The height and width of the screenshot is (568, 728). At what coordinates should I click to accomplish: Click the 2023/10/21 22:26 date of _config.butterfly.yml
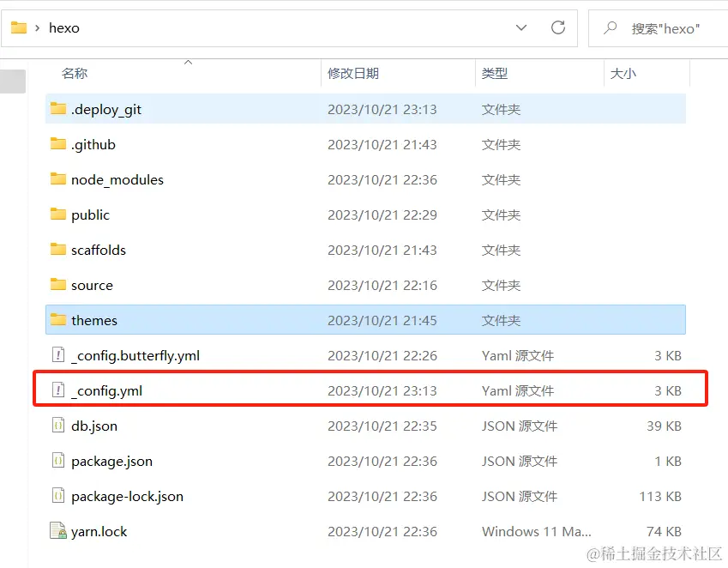[382, 356]
